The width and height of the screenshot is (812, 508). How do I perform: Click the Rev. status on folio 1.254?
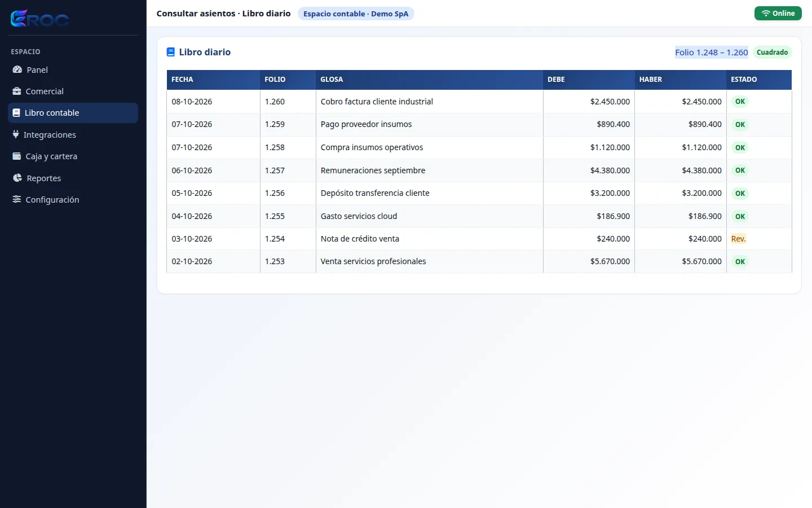[738, 239]
